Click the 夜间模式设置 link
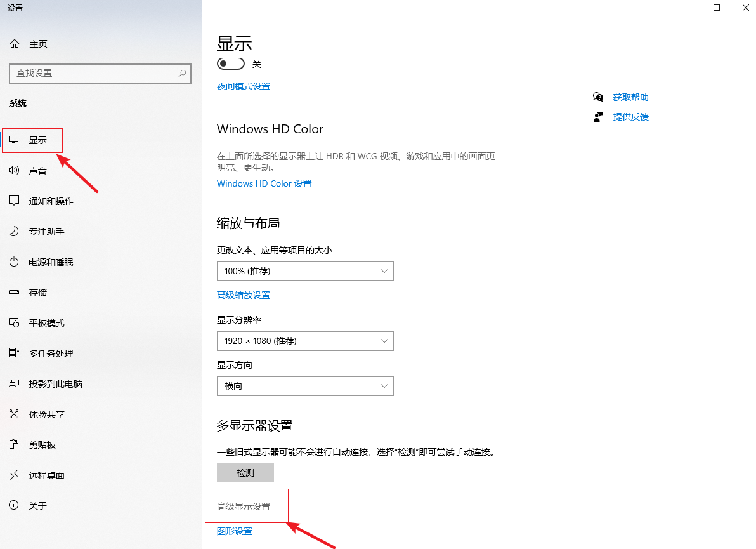This screenshot has width=756, height=549. pyautogui.click(x=244, y=86)
